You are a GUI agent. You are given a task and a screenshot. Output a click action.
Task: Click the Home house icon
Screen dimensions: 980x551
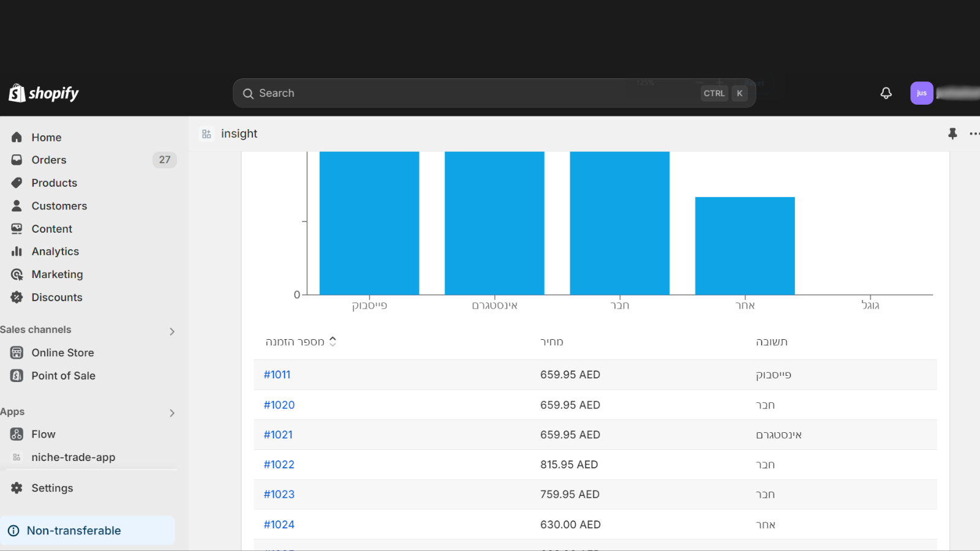[x=17, y=137]
